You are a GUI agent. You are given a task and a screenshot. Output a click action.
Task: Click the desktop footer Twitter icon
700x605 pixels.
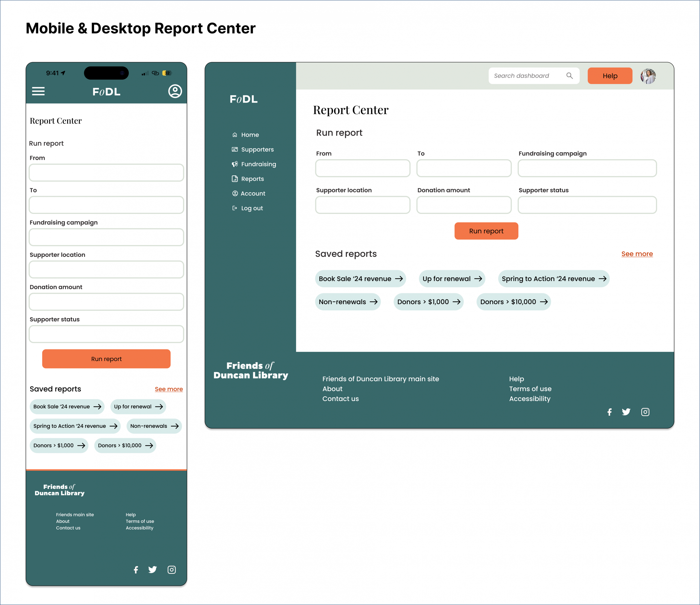coord(626,412)
